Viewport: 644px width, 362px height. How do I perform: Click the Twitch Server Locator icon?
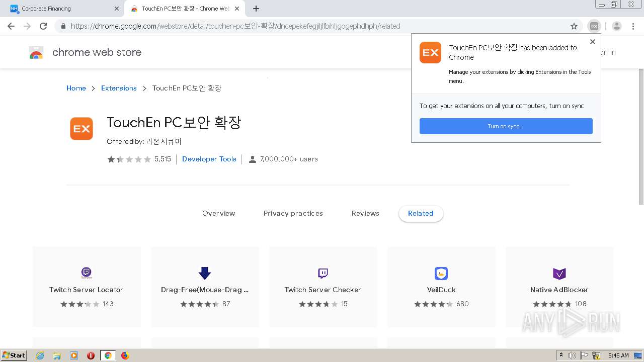87,273
